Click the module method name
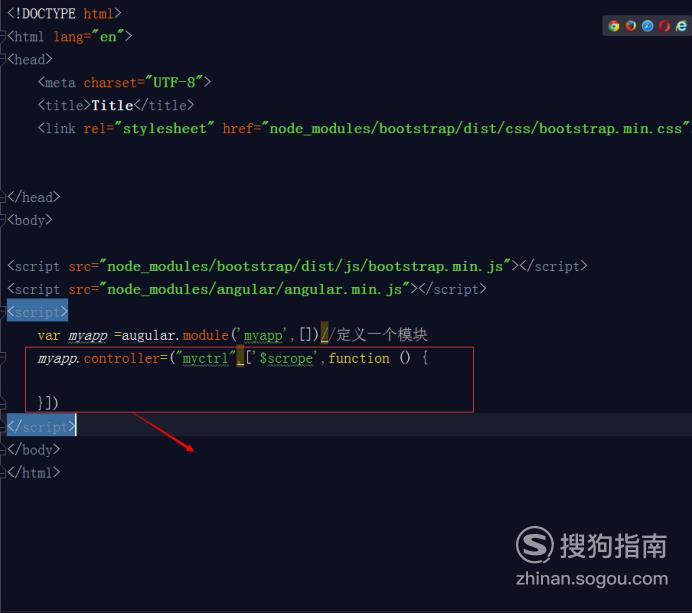This screenshot has width=692, height=613. click(206, 335)
